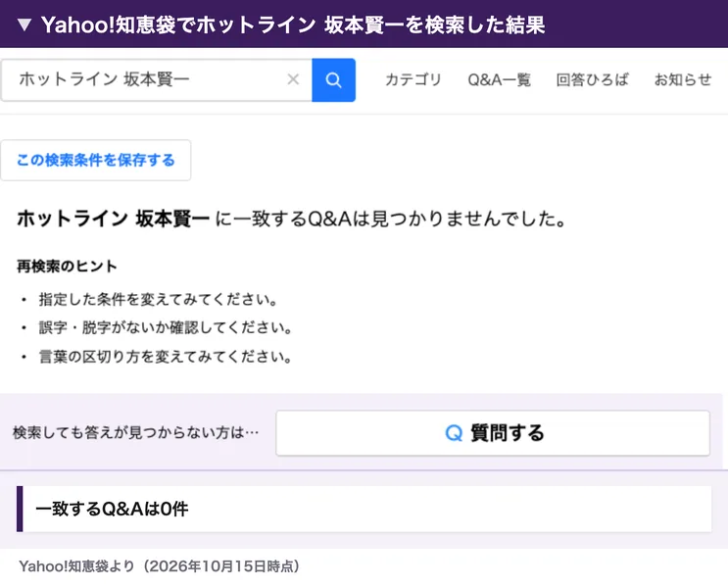Click the この検索条件を保存する button

pyautogui.click(x=96, y=161)
